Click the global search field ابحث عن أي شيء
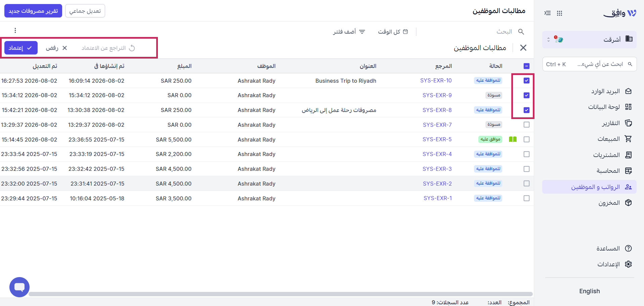 590,64
